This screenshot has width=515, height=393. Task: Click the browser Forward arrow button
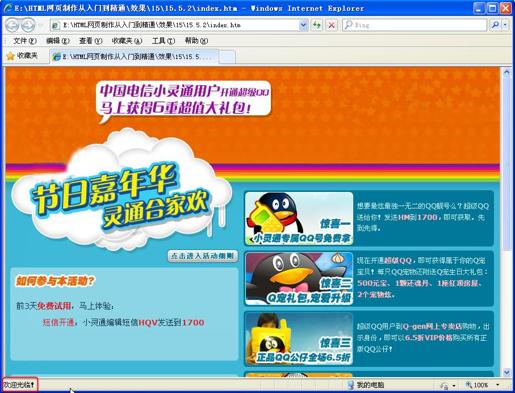[x=28, y=25]
